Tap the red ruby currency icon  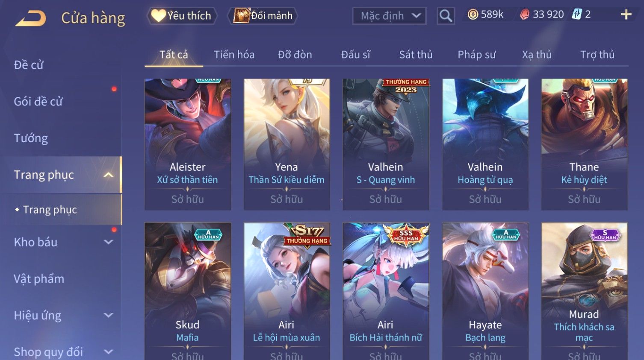(x=524, y=15)
